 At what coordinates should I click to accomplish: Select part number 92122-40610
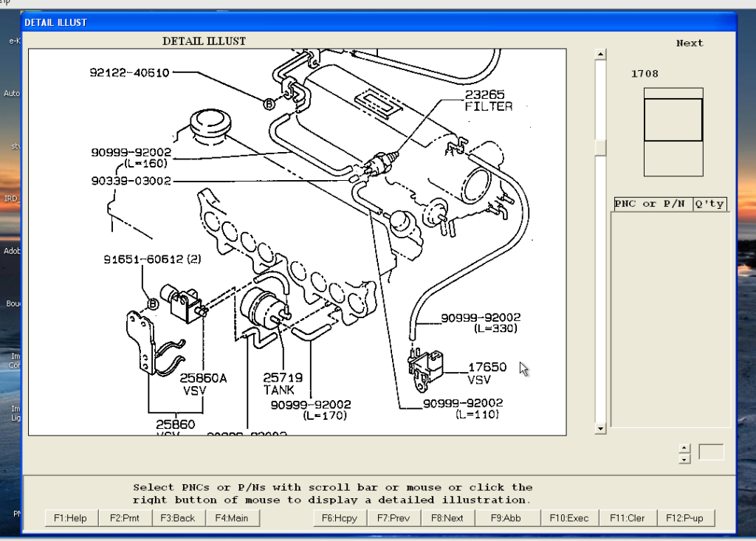coord(130,73)
